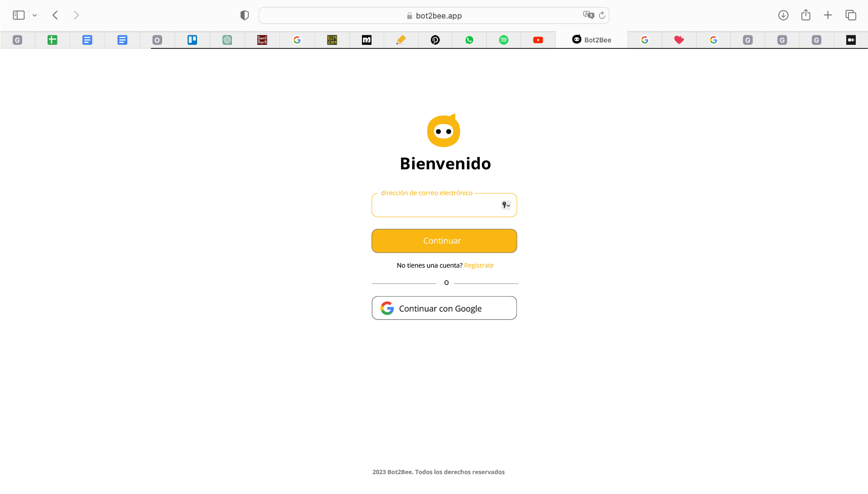
Task: Switch to the Spotify tab
Action: (503, 40)
